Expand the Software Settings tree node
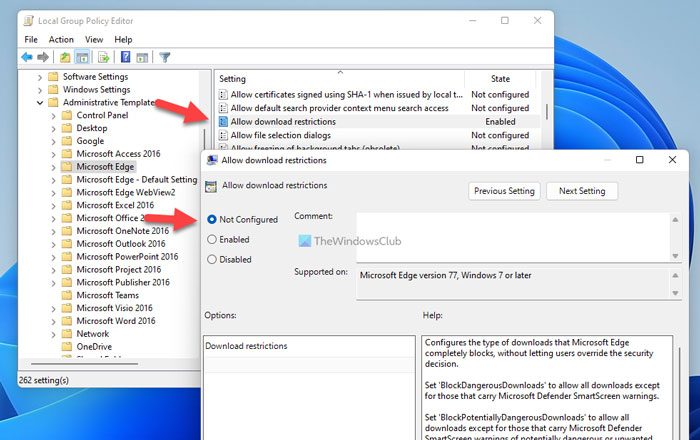 [40, 77]
